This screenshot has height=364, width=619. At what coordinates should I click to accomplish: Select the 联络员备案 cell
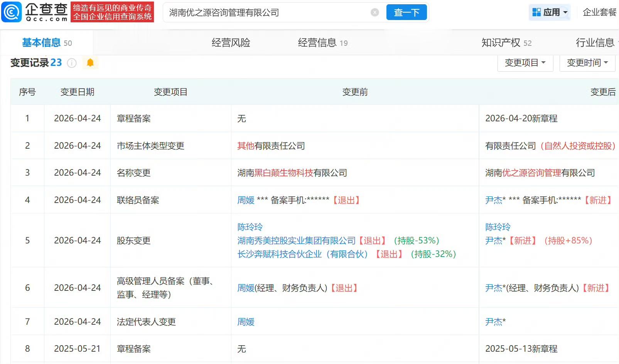click(171, 200)
